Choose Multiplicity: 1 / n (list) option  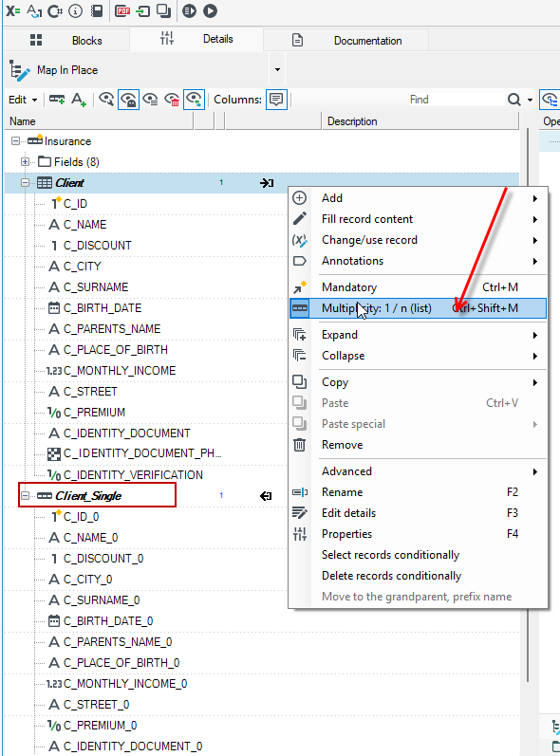(x=418, y=308)
